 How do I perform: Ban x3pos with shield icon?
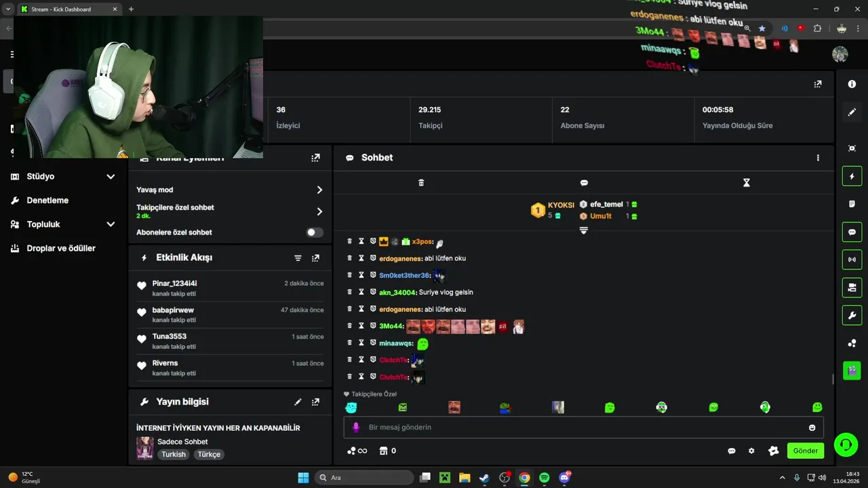[x=373, y=241]
